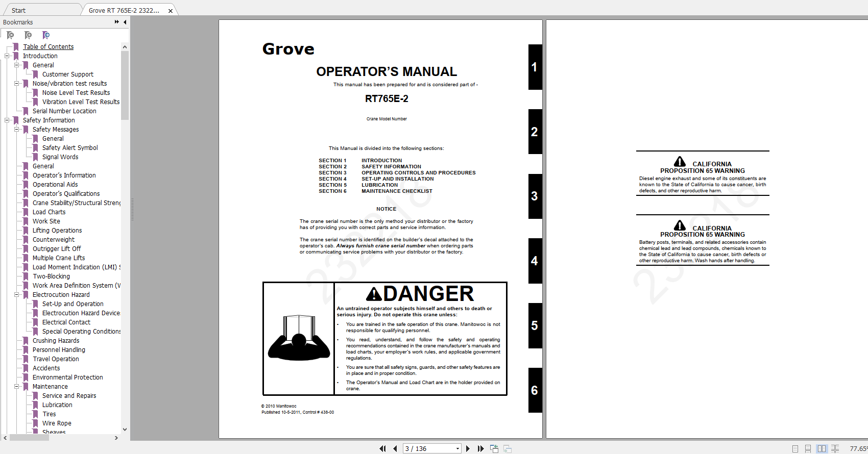The height and width of the screenshot is (454, 868).
Task: Open the Operator's Information bookmark
Action: [x=64, y=175]
